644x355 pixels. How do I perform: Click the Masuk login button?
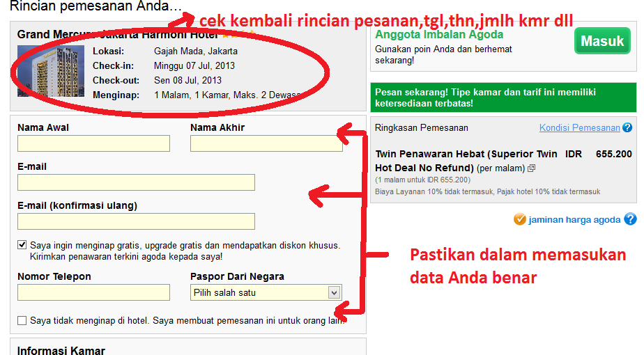(x=602, y=40)
